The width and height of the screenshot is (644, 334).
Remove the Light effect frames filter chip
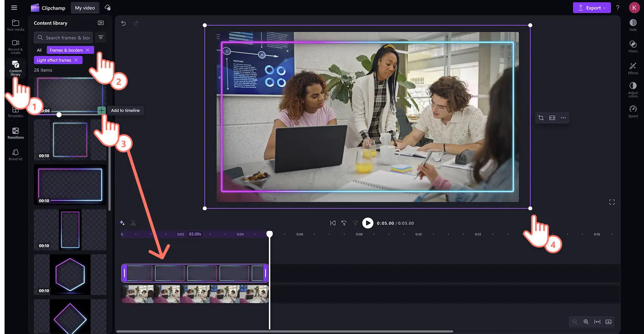(x=76, y=60)
